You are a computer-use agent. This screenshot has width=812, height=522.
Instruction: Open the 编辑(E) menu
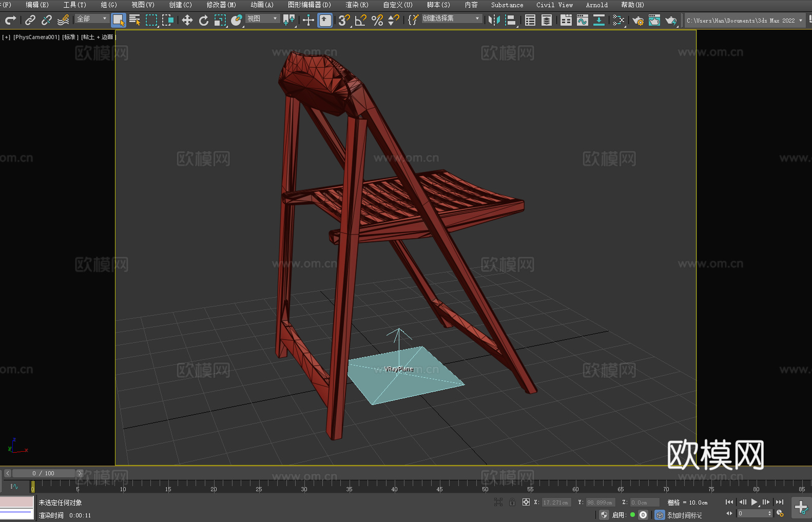37,5
